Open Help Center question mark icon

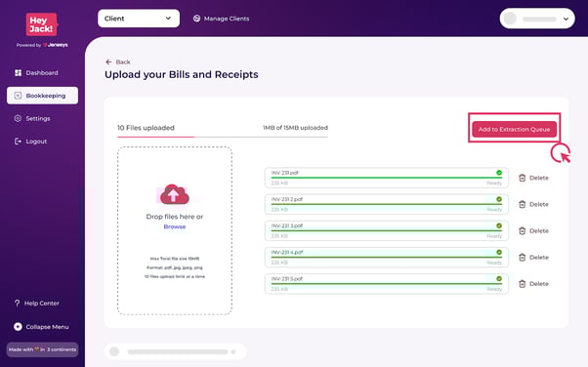[18, 303]
